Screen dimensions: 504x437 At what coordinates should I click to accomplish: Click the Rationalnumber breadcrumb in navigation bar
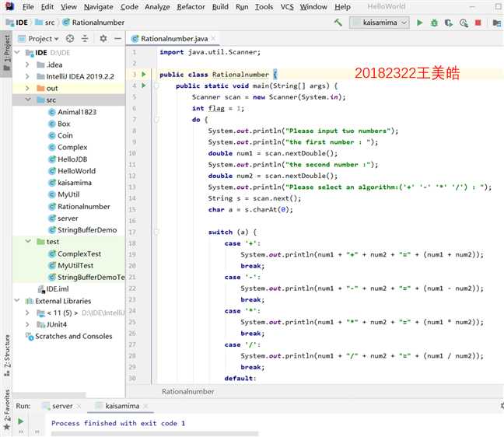(93, 23)
